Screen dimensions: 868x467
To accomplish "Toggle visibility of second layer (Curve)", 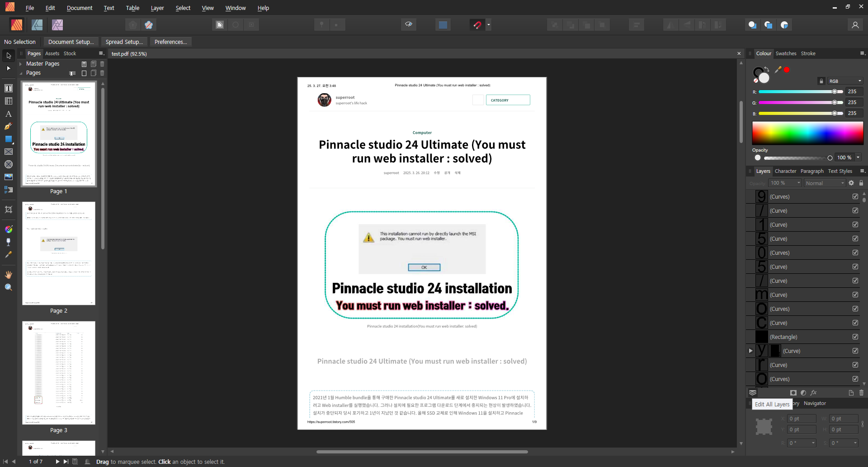I will pyautogui.click(x=855, y=210).
